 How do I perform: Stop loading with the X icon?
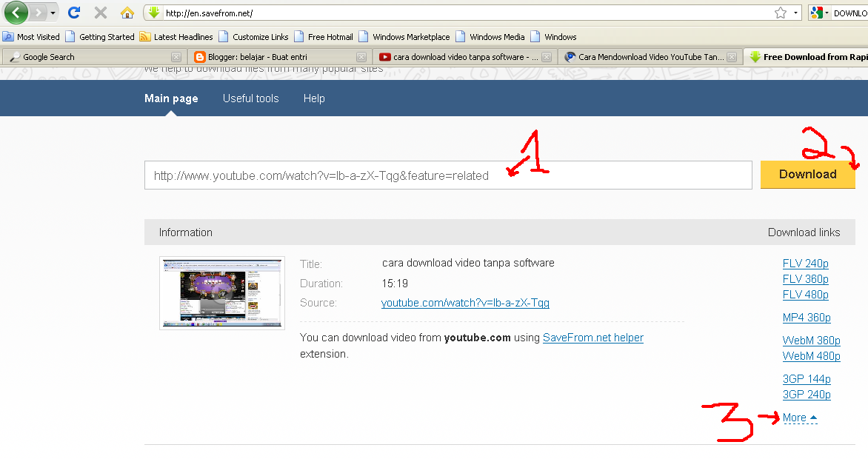100,12
